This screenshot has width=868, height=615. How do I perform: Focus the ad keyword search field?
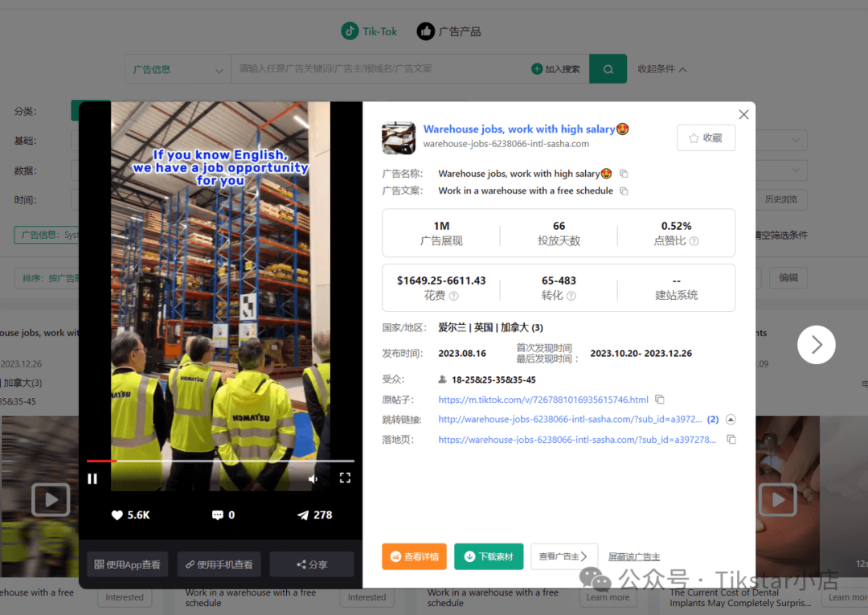pos(379,68)
